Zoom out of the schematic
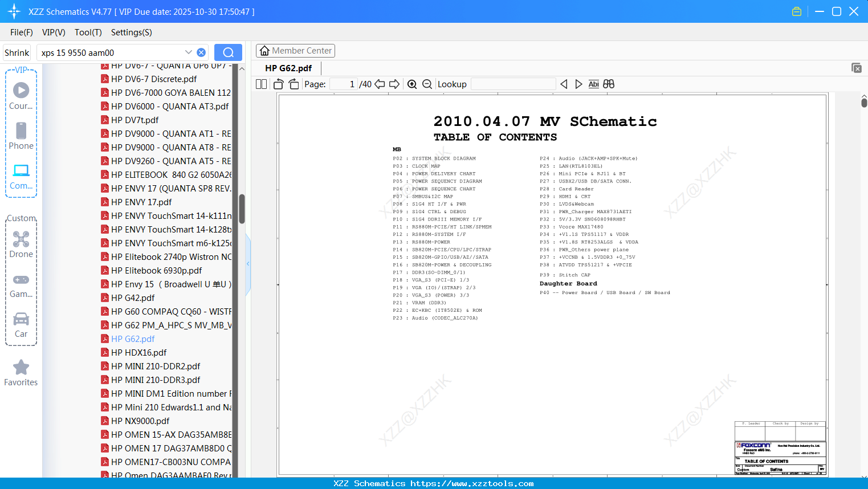 [427, 84]
